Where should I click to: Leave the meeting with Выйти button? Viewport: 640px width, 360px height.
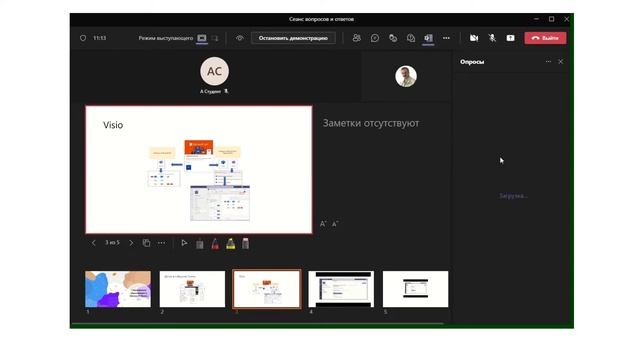(x=545, y=38)
